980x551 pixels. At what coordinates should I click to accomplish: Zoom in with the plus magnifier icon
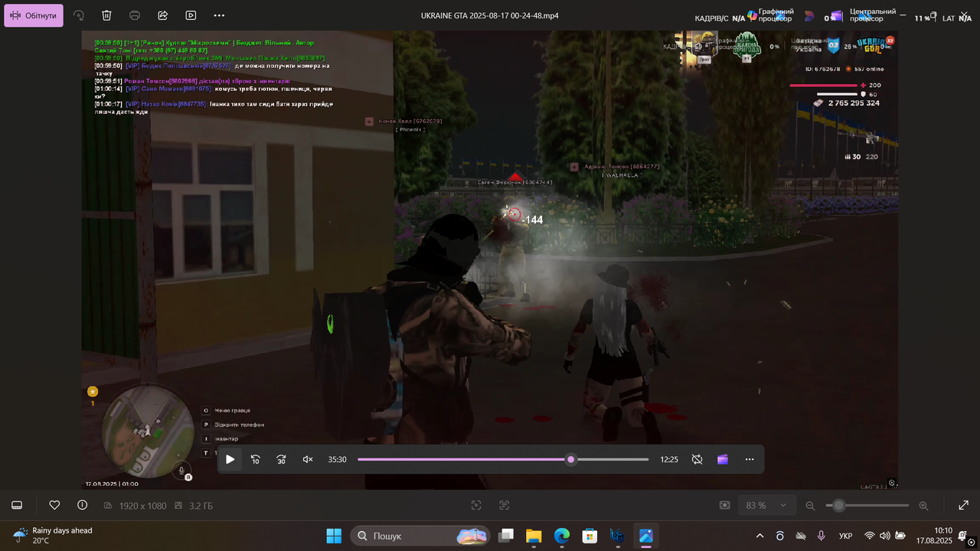tap(923, 505)
